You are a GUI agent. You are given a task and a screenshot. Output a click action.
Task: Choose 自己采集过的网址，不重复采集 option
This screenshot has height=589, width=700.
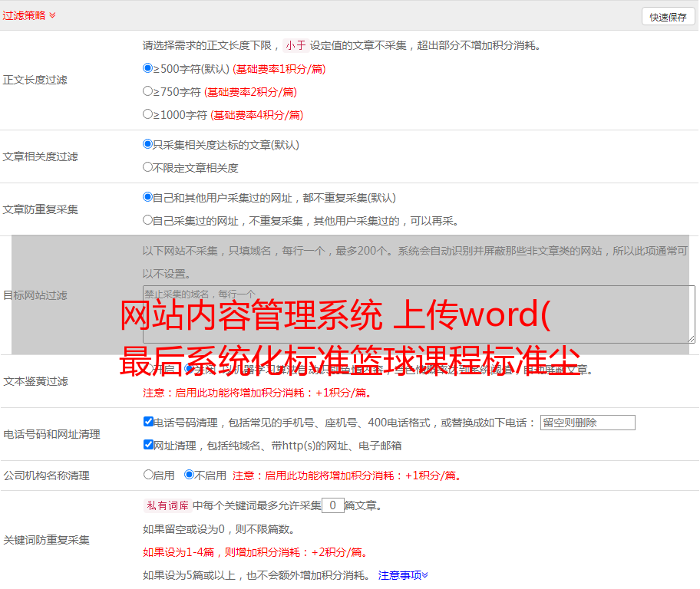148,220
